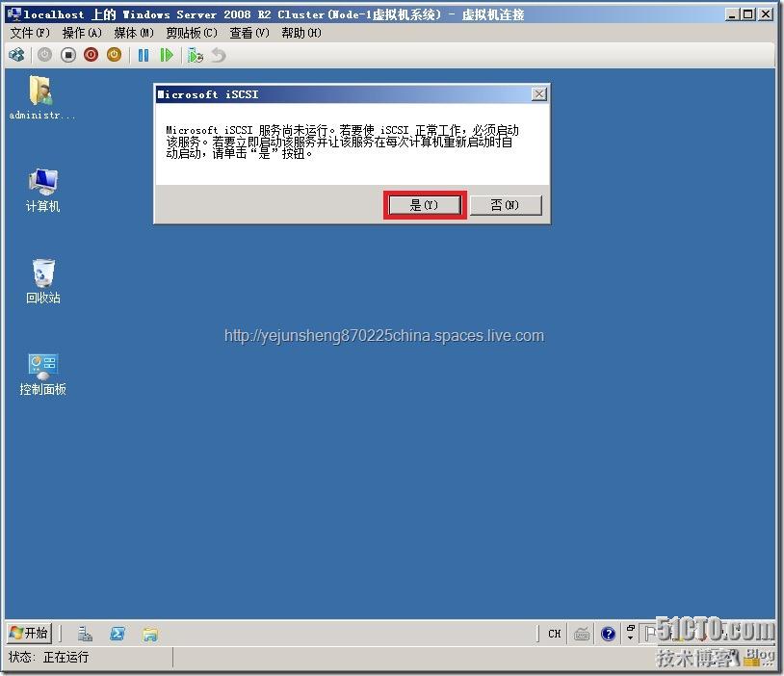The height and width of the screenshot is (676, 784).
Task: Select the 计算机 desktop icon
Action: (42, 190)
